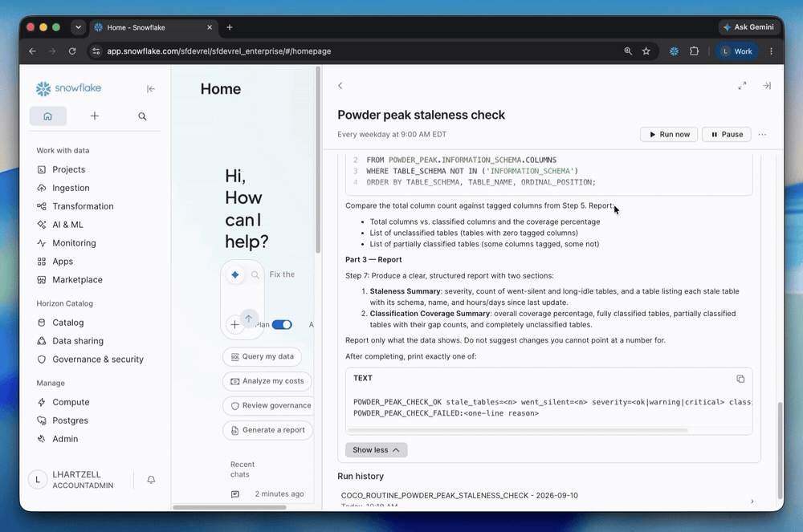
Task: Click the Home pane horizontal scrollbar
Action: (x=230, y=507)
